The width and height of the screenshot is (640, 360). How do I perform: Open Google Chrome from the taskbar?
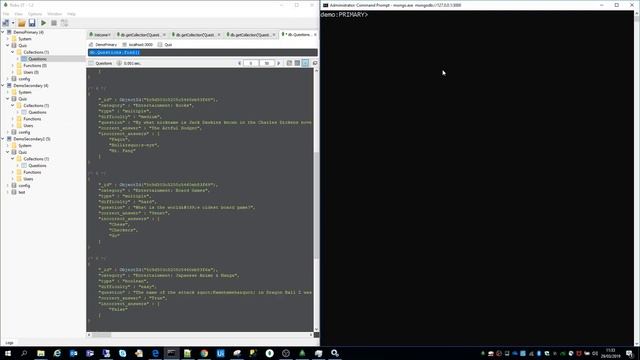[x=204, y=353]
